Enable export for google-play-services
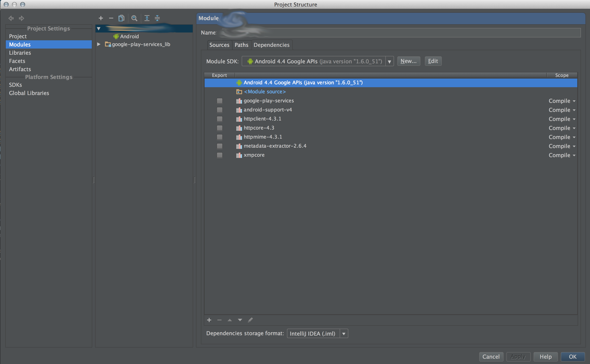Image resolution: width=590 pixels, height=364 pixels. [x=219, y=101]
